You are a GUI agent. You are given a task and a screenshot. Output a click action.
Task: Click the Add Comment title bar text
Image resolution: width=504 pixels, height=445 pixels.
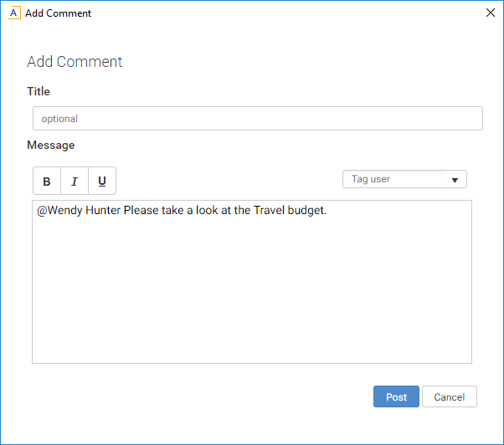(x=59, y=13)
